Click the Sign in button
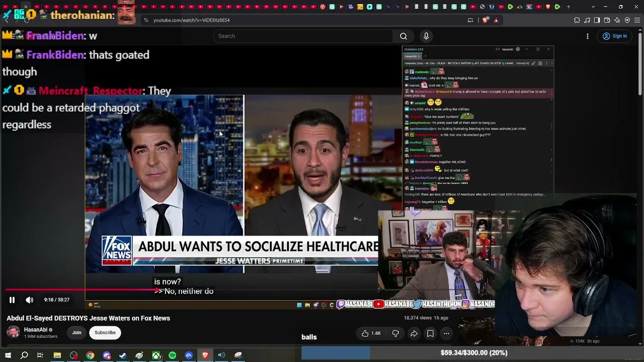This screenshot has width=644, height=362. click(x=615, y=36)
